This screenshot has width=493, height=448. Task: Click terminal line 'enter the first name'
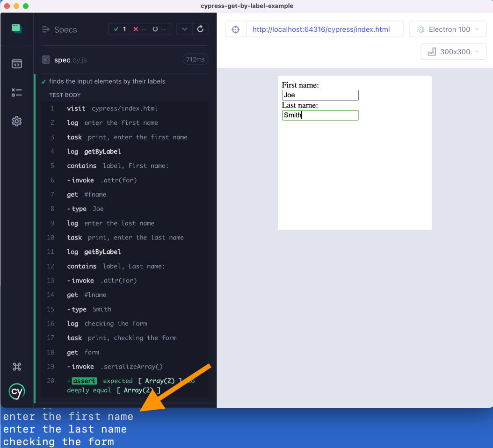[x=68, y=417]
